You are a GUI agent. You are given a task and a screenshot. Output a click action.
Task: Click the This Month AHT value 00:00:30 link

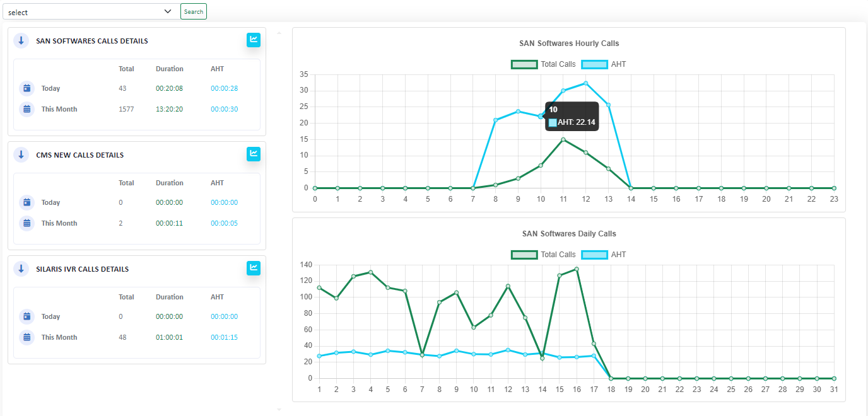tap(224, 108)
